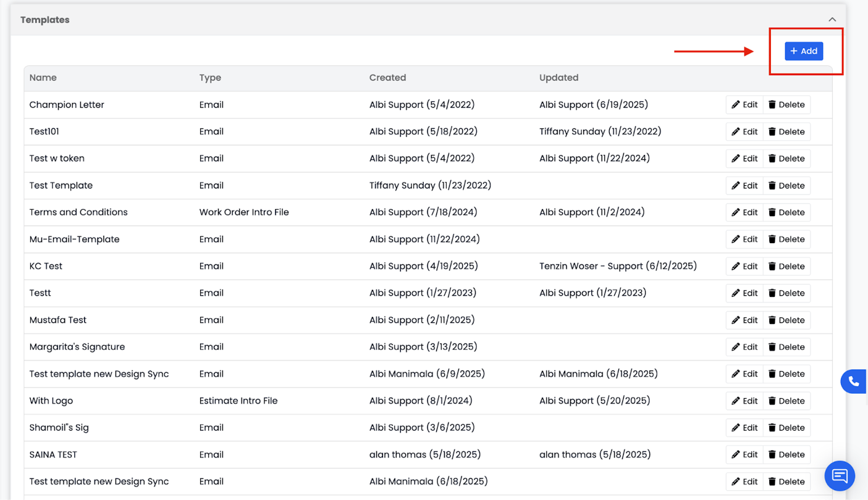Viewport: 868px width, 500px height.
Task: Delete the Test Template row
Action: (786, 185)
